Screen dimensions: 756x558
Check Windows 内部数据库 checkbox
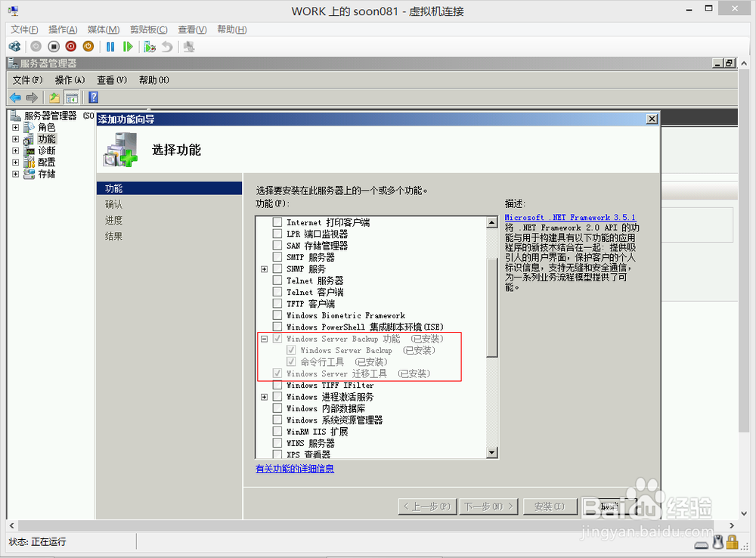pos(277,408)
